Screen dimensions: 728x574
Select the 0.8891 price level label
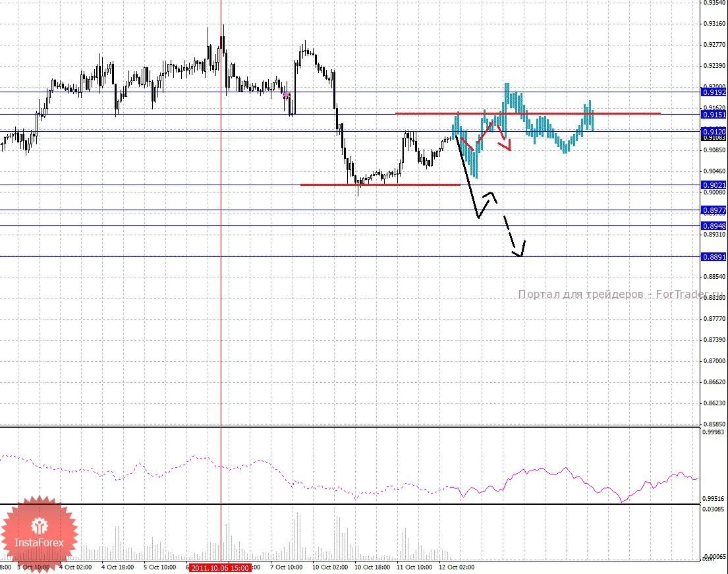[714, 258]
